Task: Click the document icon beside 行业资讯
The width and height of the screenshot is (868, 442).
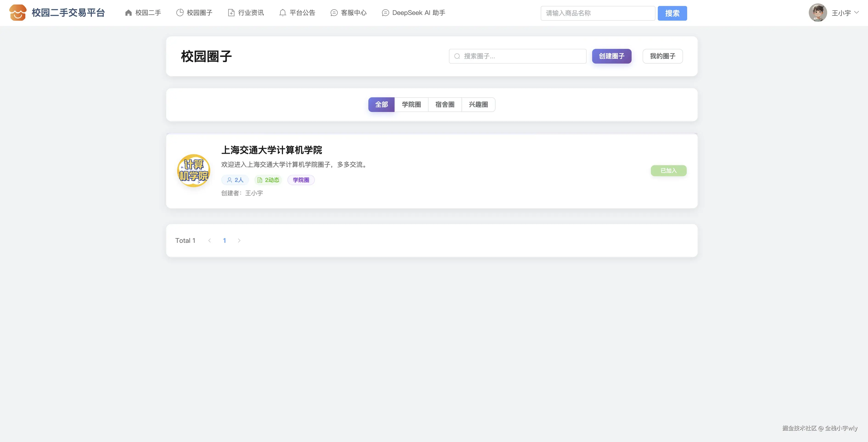Action: pyautogui.click(x=231, y=13)
